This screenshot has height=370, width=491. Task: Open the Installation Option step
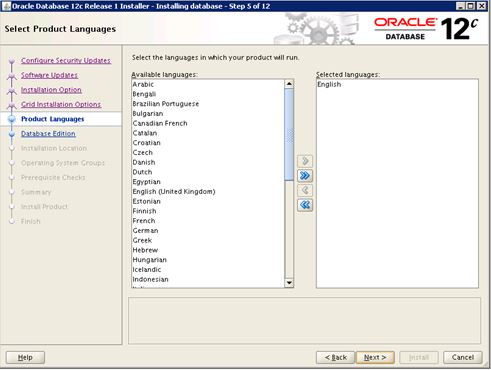click(51, 90)
